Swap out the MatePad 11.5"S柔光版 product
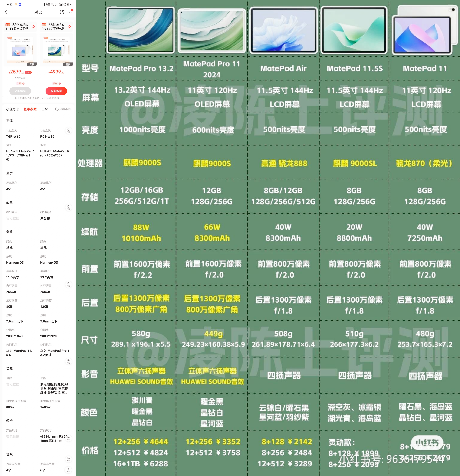Screen dimensions: 460x476 tap(33, 26)
